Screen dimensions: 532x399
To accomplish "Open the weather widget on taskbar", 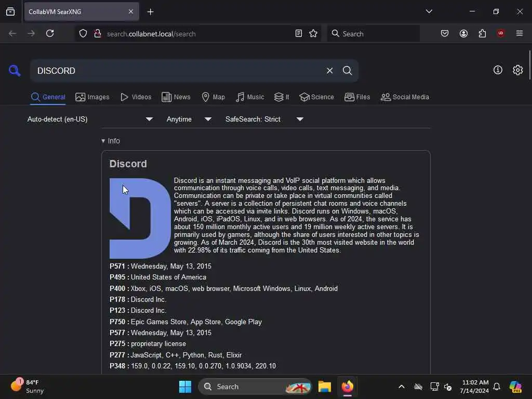I will tap(27, 387).
